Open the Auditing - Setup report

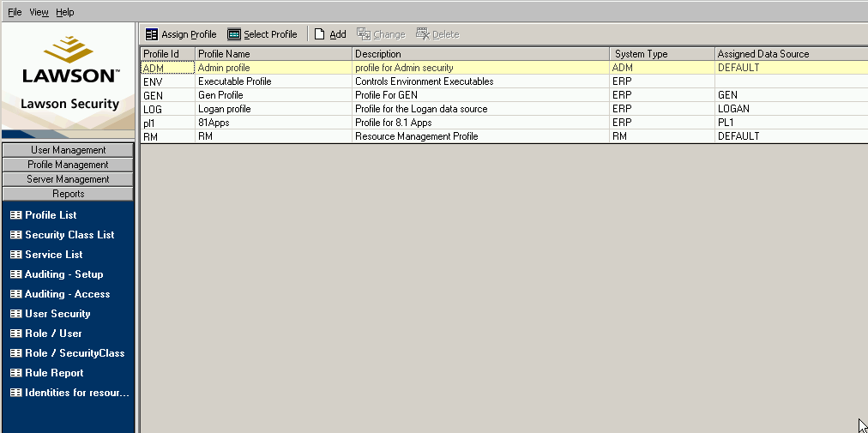[x=63, y=274]
